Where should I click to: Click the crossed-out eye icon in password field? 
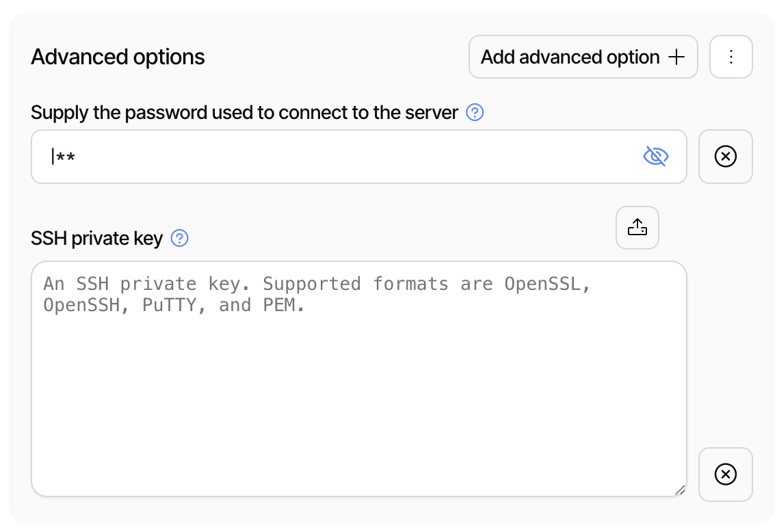656,156
